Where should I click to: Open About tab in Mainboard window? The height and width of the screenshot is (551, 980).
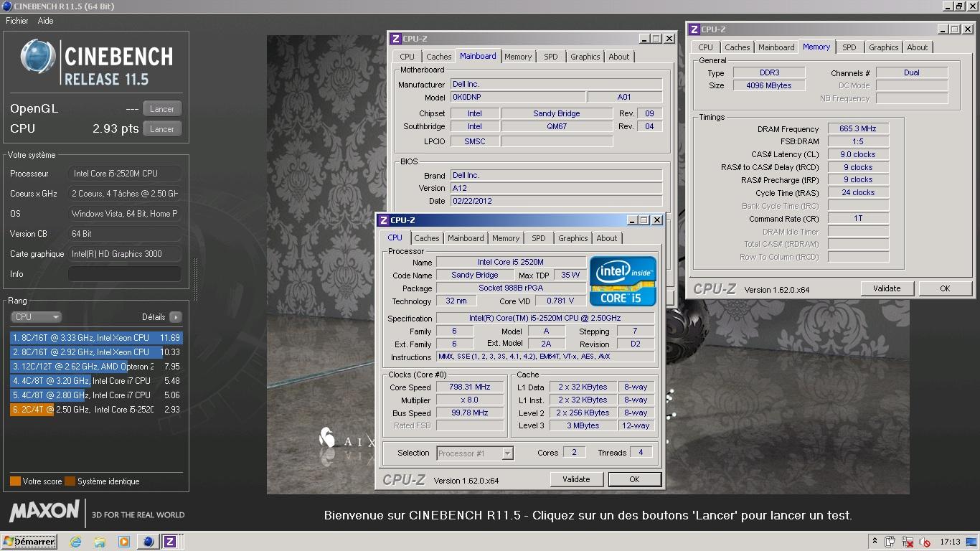(619, 57)
